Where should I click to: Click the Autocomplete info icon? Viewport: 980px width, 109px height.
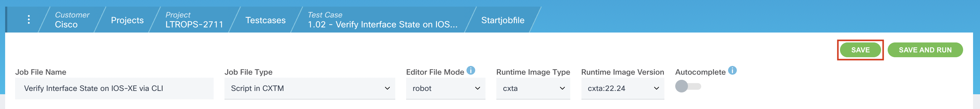coord(732,70)
